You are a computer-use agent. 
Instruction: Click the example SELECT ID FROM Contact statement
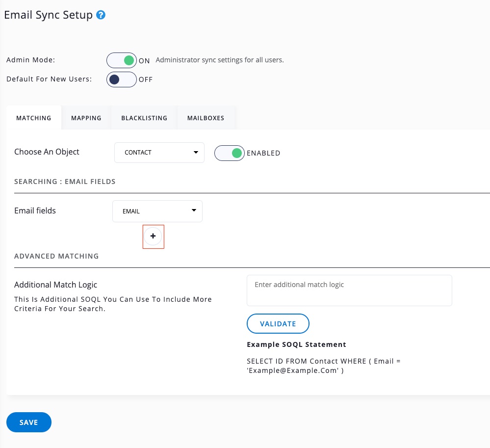(324, 366)
